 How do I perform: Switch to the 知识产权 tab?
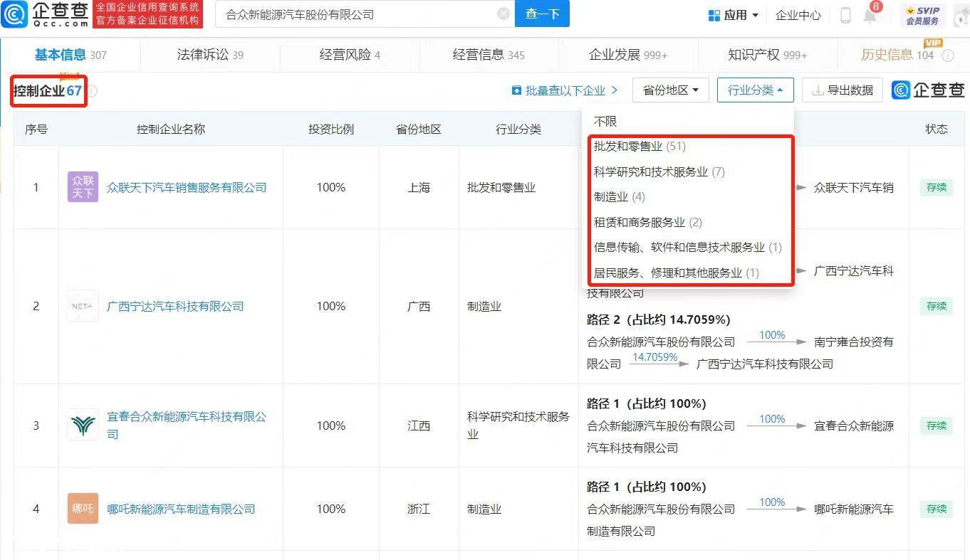(x=768, y=55)
